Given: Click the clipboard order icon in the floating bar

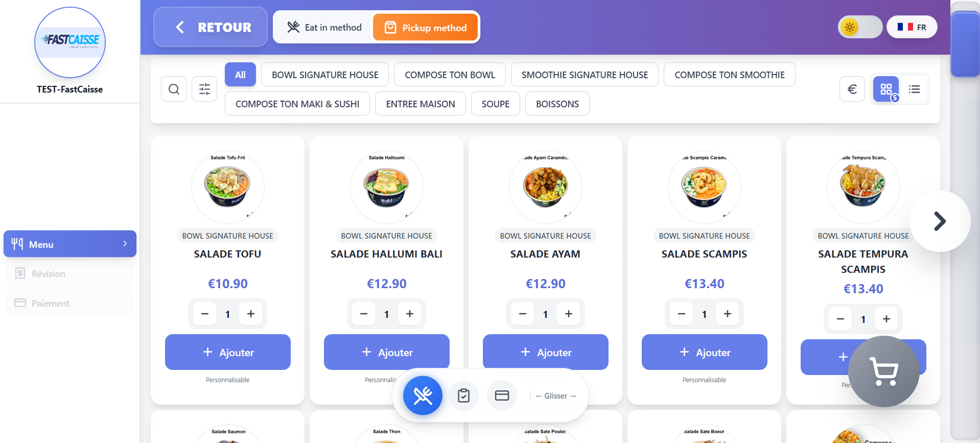Looking at the screenshot, I should (463, 395).
